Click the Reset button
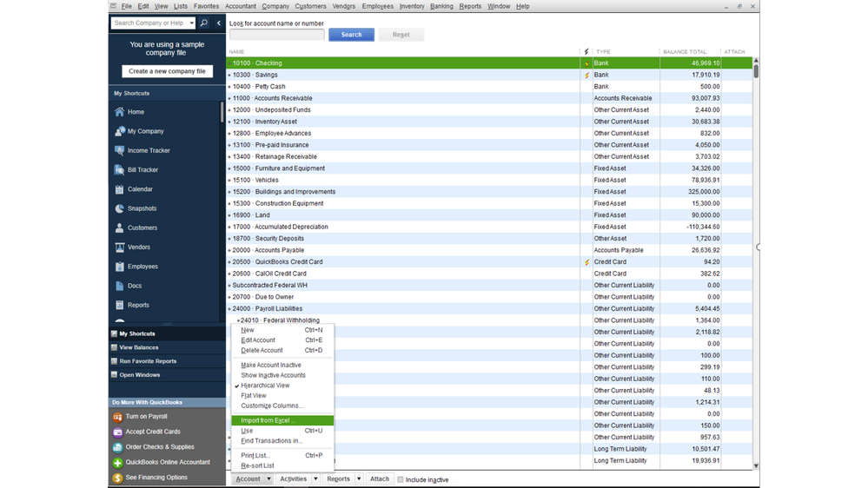The height and width of the screenshot is (488, 868). click(401, 35)
